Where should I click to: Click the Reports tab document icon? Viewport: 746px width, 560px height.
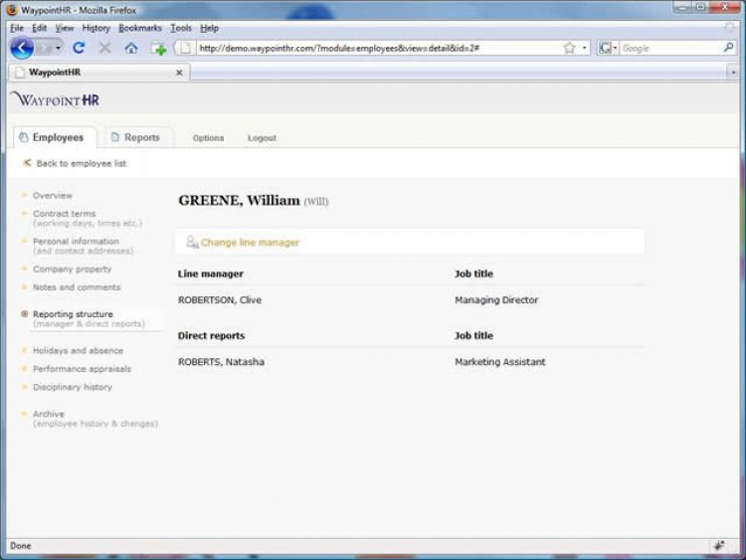tap(115, 137)
